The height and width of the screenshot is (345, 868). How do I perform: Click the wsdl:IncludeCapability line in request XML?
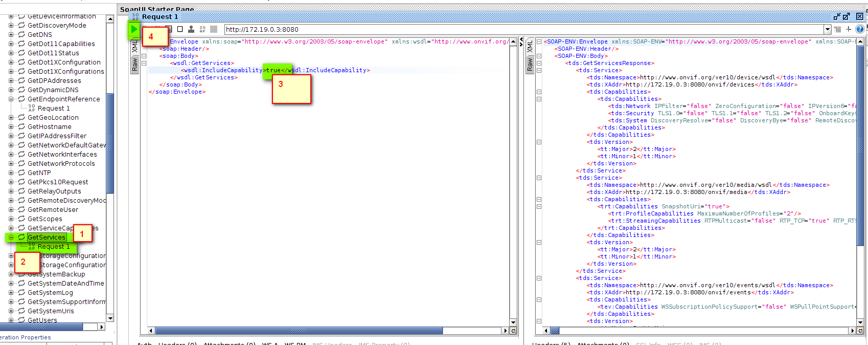276,71
